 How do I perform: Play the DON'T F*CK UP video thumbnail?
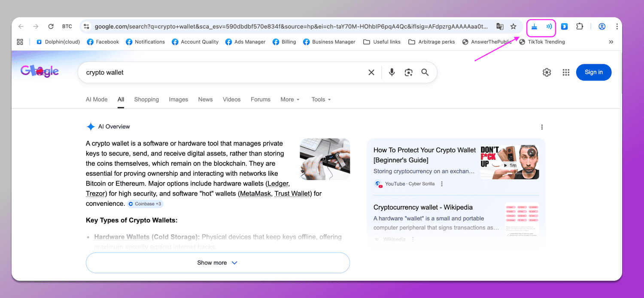pyautogui.click(x=510, y=162)
